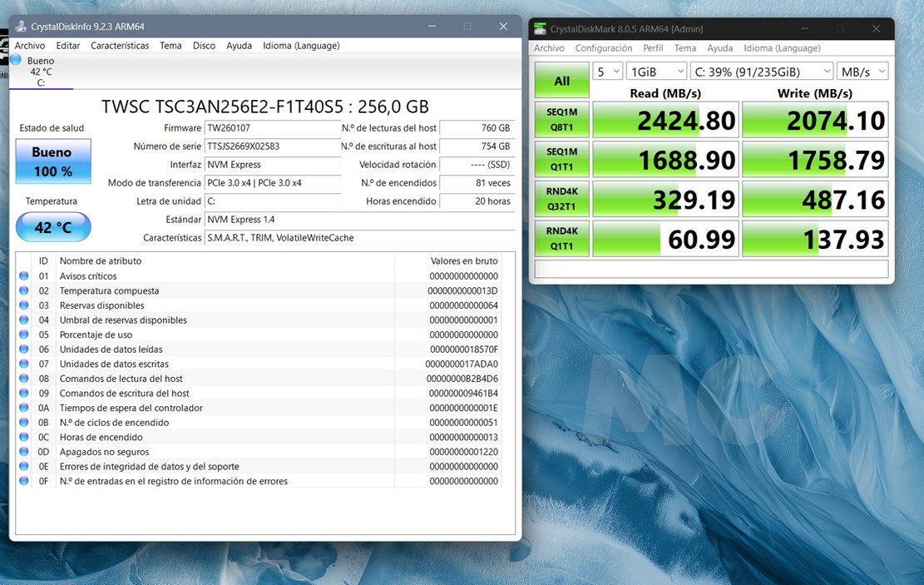Screen dimensions: 924x585
Task: Click raw value 00000000001220
Action: 464,452
